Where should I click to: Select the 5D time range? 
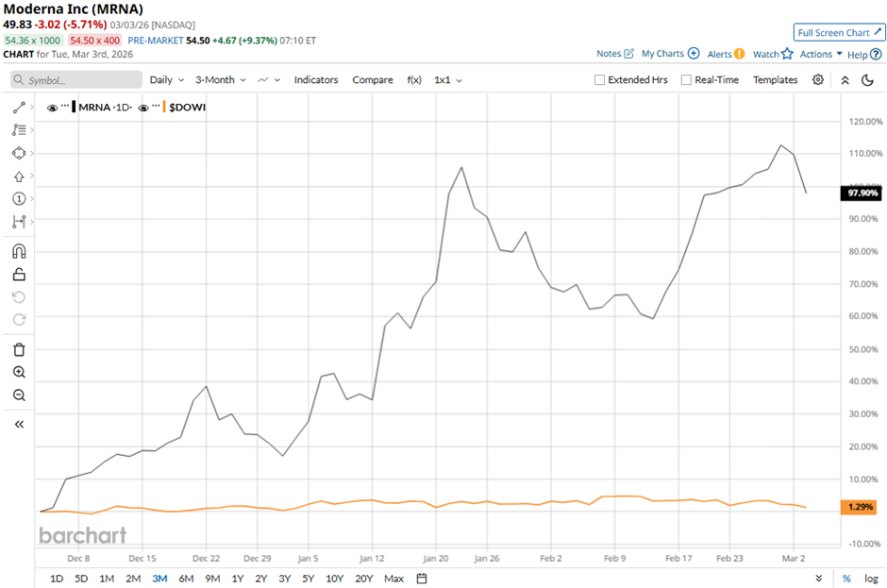click(x=81, y=579)
